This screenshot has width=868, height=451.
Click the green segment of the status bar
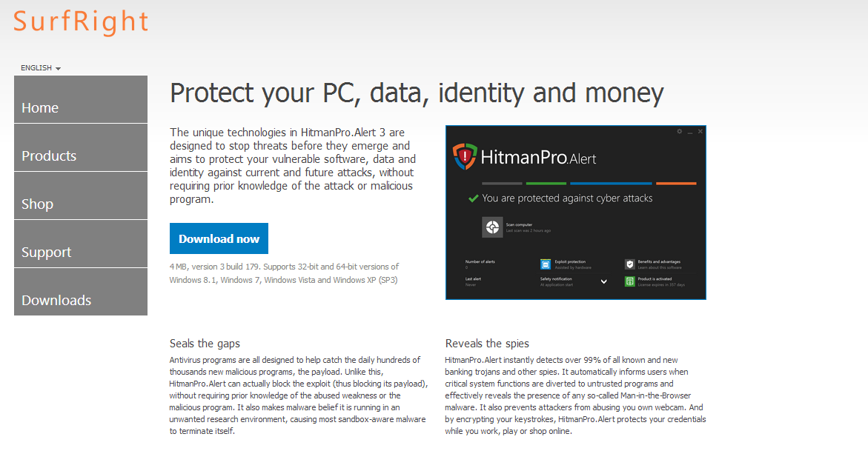tap(546, 183)
